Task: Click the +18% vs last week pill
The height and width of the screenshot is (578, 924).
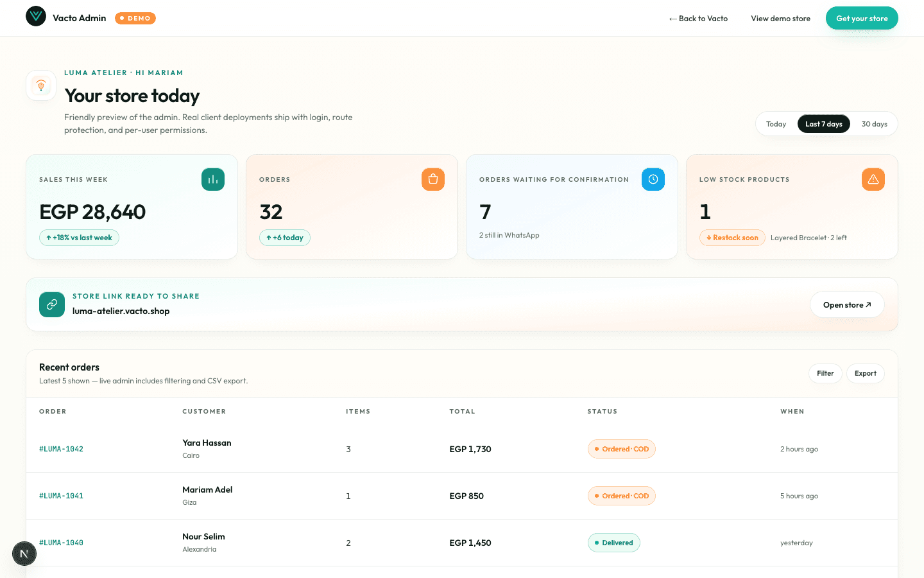Action: (x=79, y=238)
